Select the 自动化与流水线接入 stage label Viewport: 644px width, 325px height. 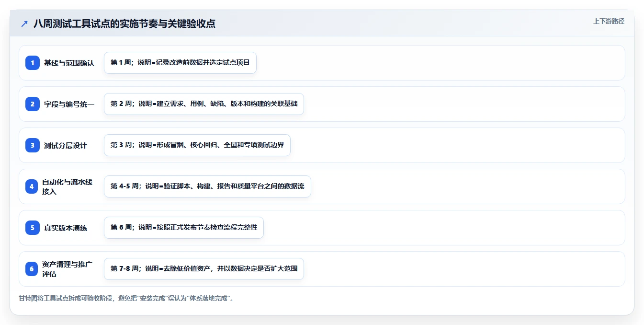click(67, 186)
